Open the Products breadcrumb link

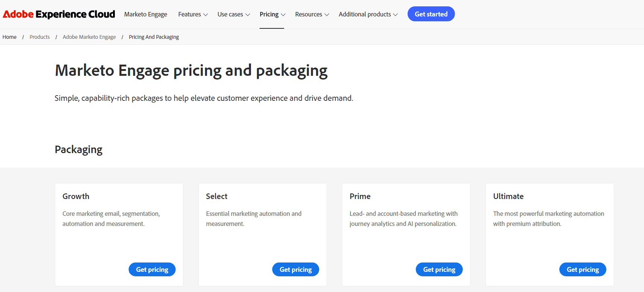40,37
